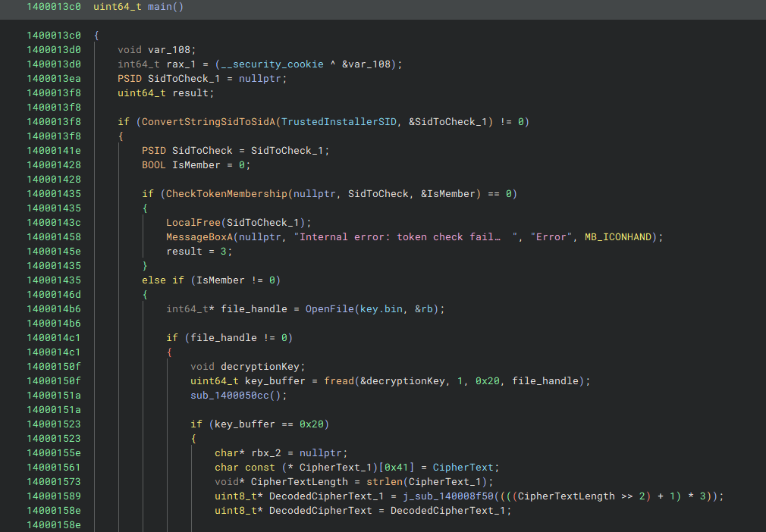
Task: Click the LocalFree function call
Action: (x=193, y=223)
